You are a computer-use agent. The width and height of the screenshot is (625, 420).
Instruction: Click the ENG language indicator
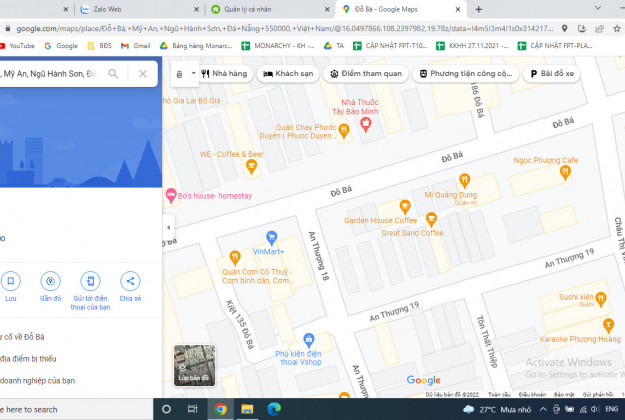pyautogui.click(x=611, y=409)
